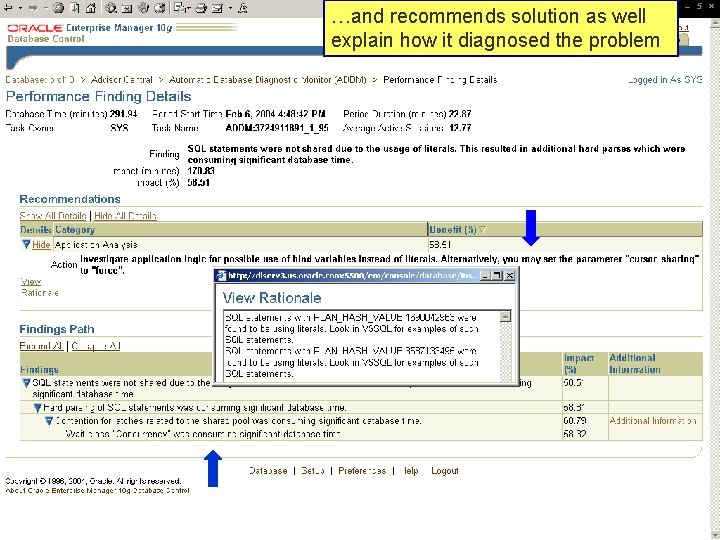Close the View Rationale popup window

pyautogui.click(x=510, y=276)
